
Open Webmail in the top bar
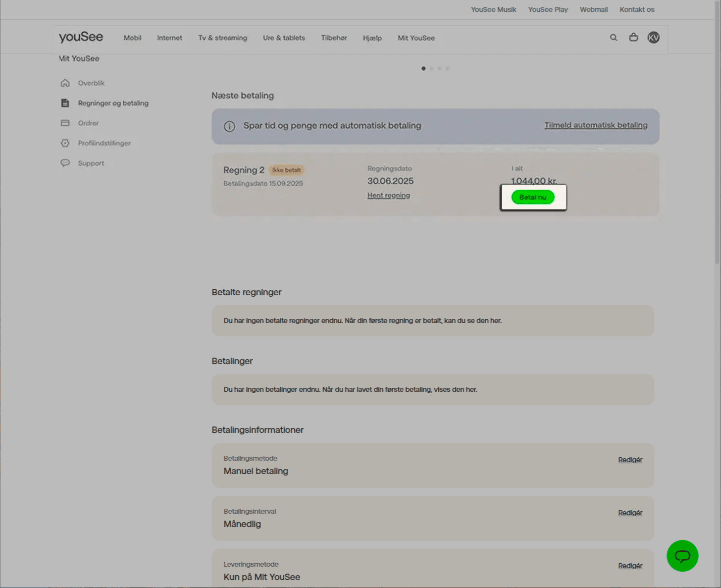593,9
